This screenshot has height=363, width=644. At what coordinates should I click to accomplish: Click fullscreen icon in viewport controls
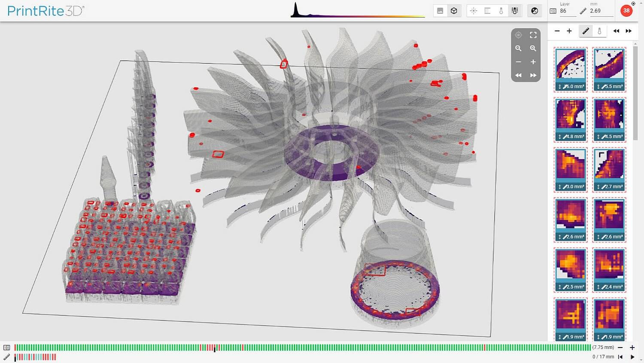(x=533, y=35)
